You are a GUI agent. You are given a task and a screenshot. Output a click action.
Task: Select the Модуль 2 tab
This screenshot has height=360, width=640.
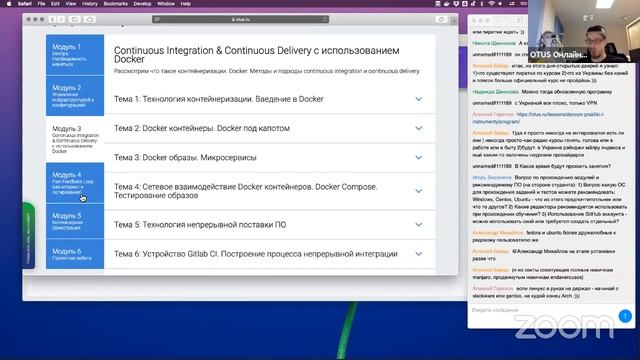pos(75,96)
